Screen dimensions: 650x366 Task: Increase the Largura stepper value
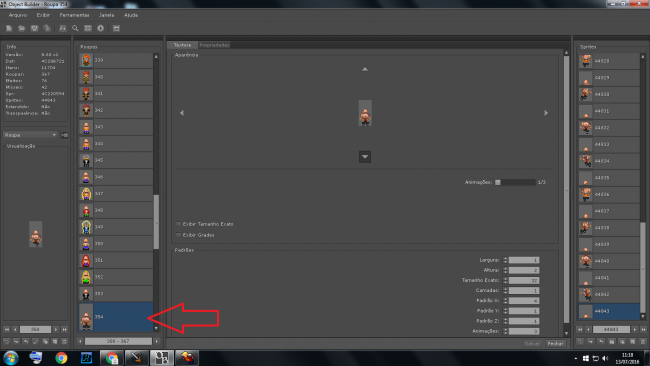(x=505, y=259)
